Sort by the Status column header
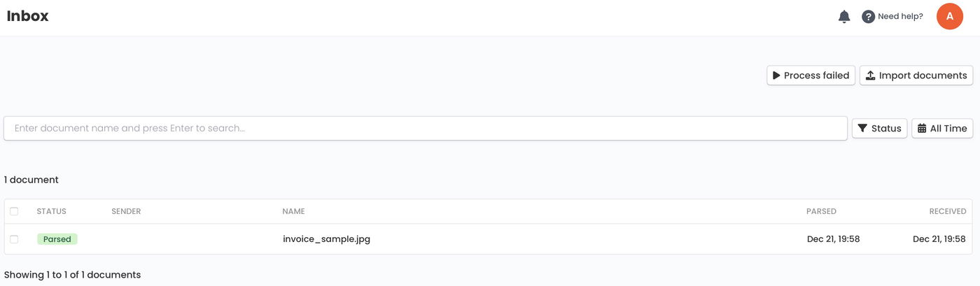The width and height of the screenshot is (980, 286). click(x=51, y=211)
